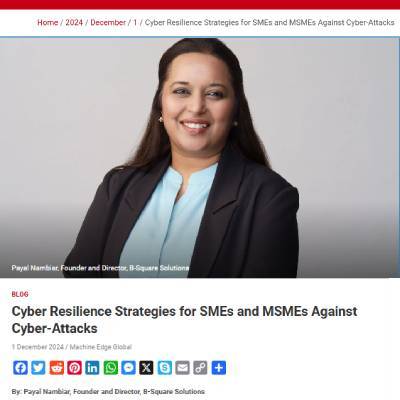This screenshot has width=400, height=400.
Task: Open December breadcrumb archive
Action: tap(108, 23)
